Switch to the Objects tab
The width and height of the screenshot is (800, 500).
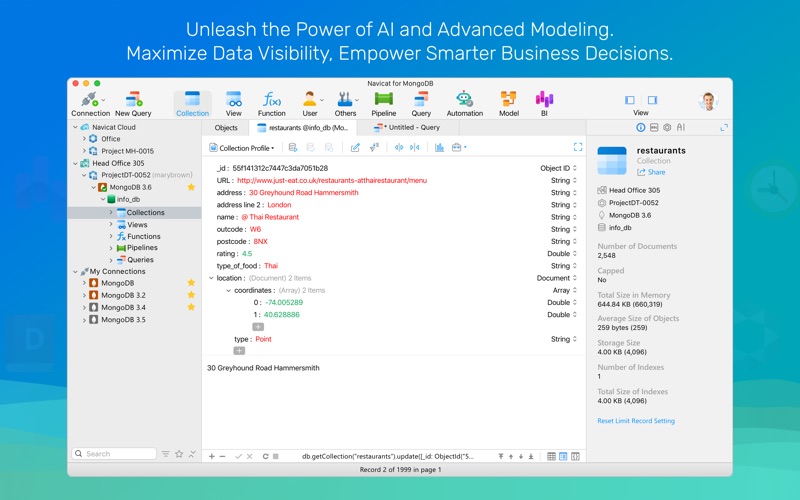tap(226, 128)
